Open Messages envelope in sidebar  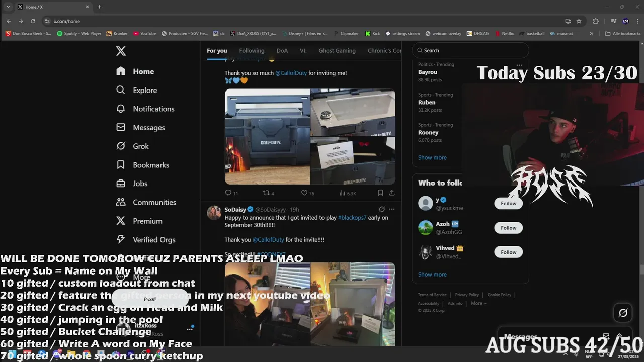121,127
